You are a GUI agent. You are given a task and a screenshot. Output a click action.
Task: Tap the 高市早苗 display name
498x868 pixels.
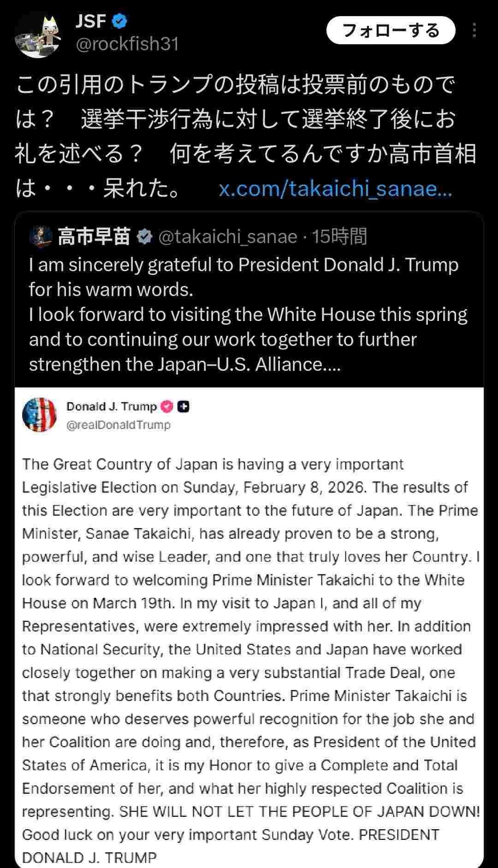click(94, 237)
